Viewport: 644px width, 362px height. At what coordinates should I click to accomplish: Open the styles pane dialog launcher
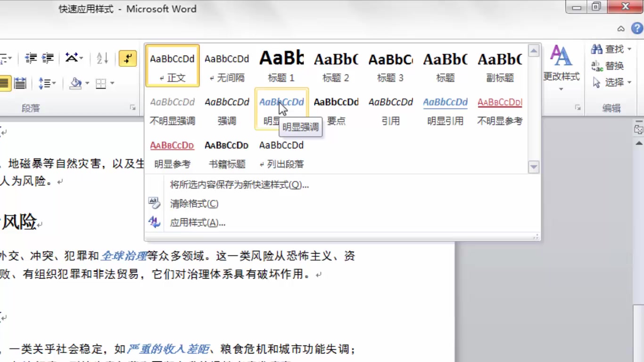pyautogui.click(x=578, y=108)
